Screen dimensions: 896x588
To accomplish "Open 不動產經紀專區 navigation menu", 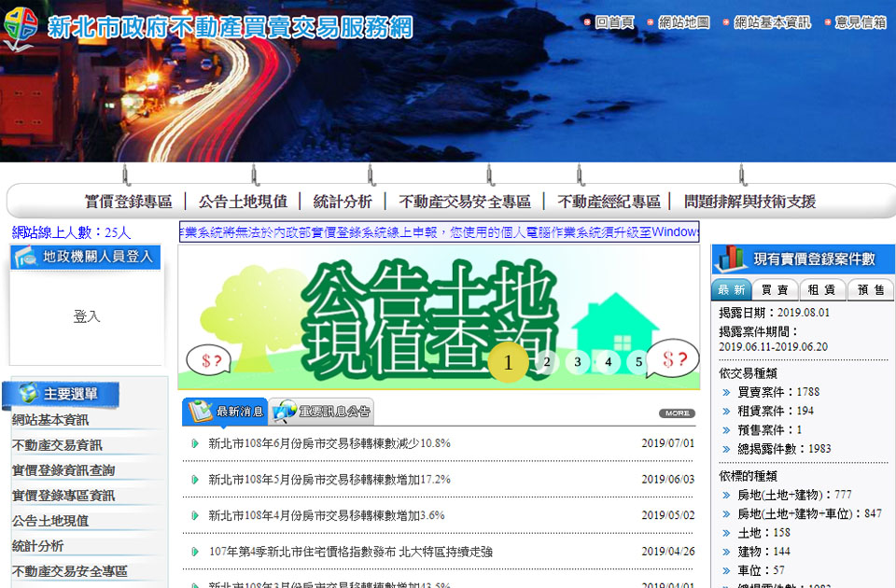I will coord(609,202).
